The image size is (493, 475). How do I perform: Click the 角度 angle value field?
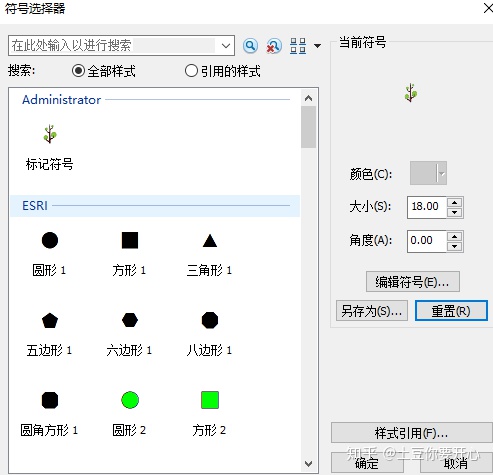426,241
